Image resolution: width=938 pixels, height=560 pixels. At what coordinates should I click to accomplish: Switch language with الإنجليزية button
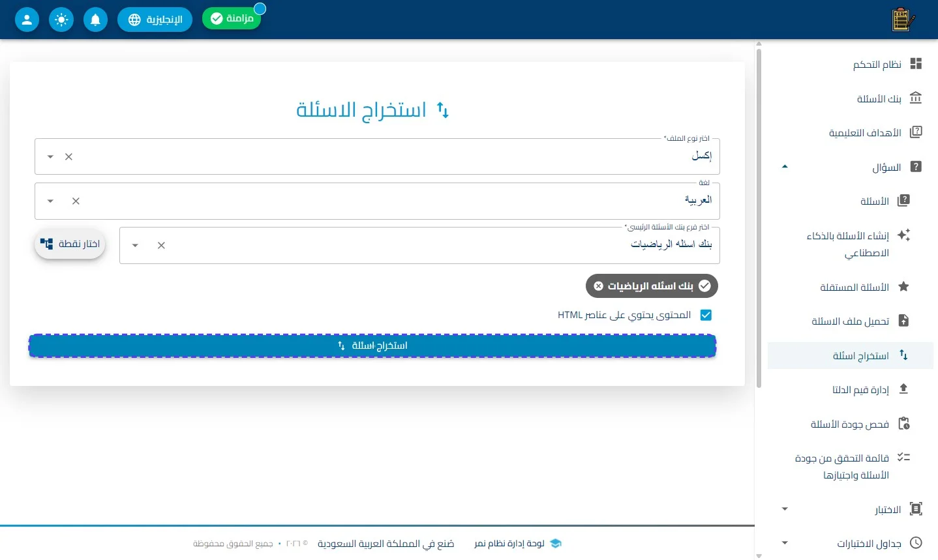pos(155,20)
